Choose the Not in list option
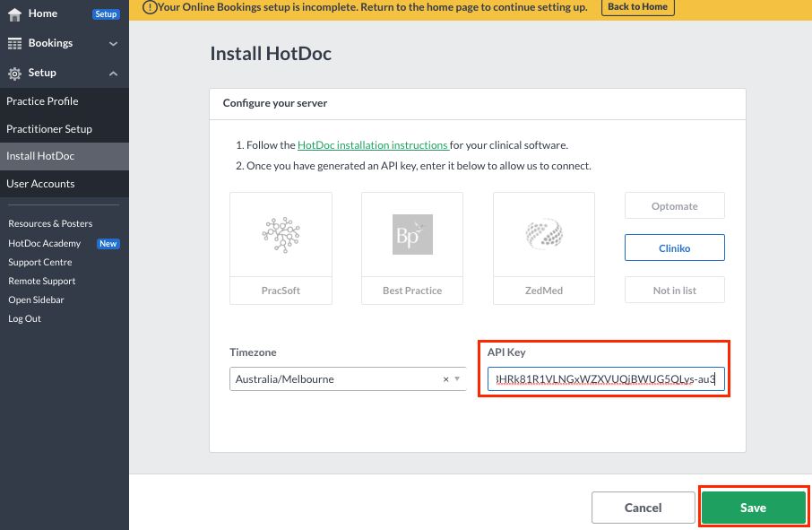This screenshot has height=530, width=812. [x=675, y=291]
